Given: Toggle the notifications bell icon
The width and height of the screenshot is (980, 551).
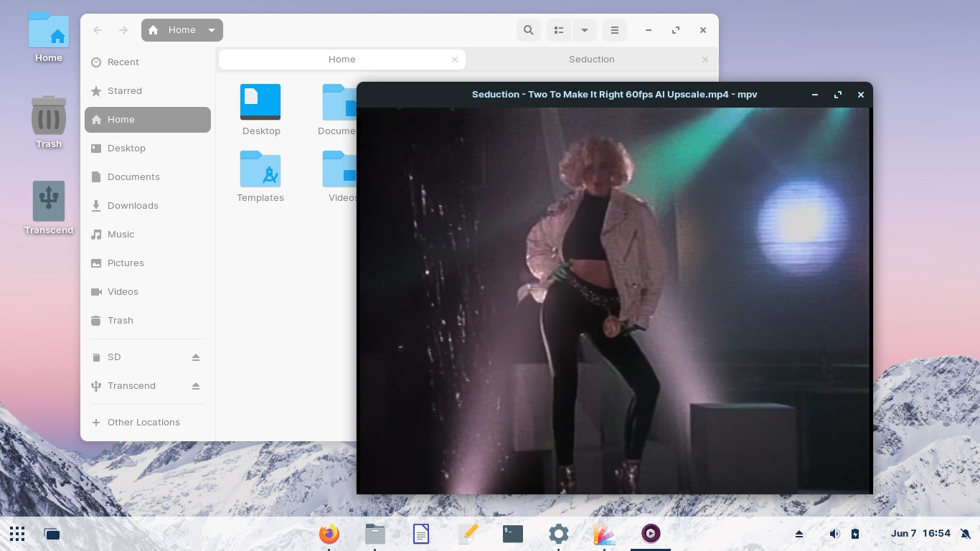Looking at the screenshot, I should click(x=966, y=534).
